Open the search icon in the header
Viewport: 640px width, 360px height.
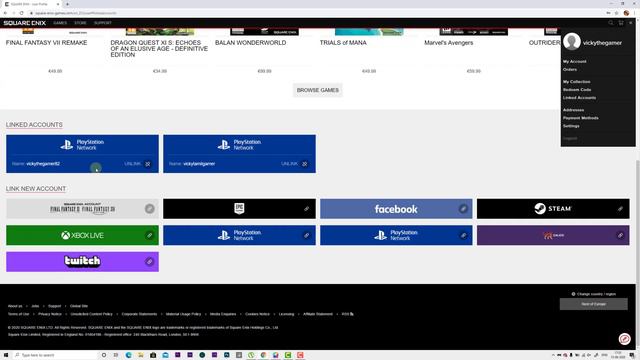611,23
